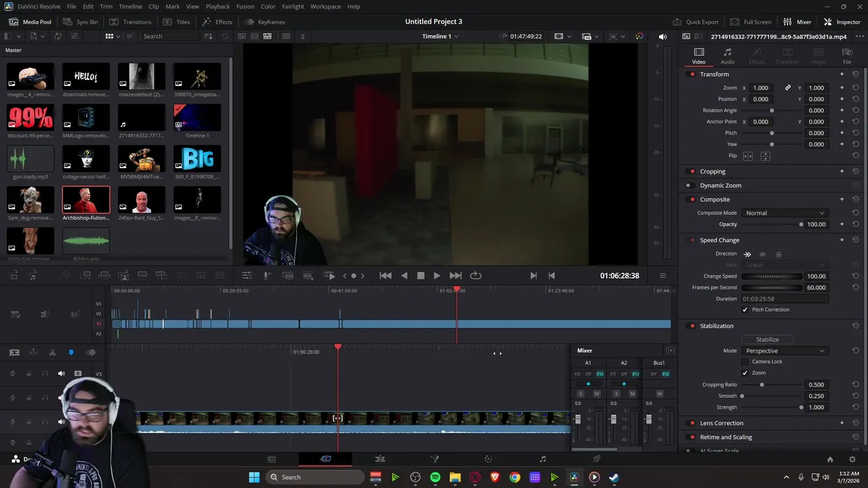The width and height of the screenshot is (868, 488).
Task: Click the Quick Export button
Action: [695, 22]
